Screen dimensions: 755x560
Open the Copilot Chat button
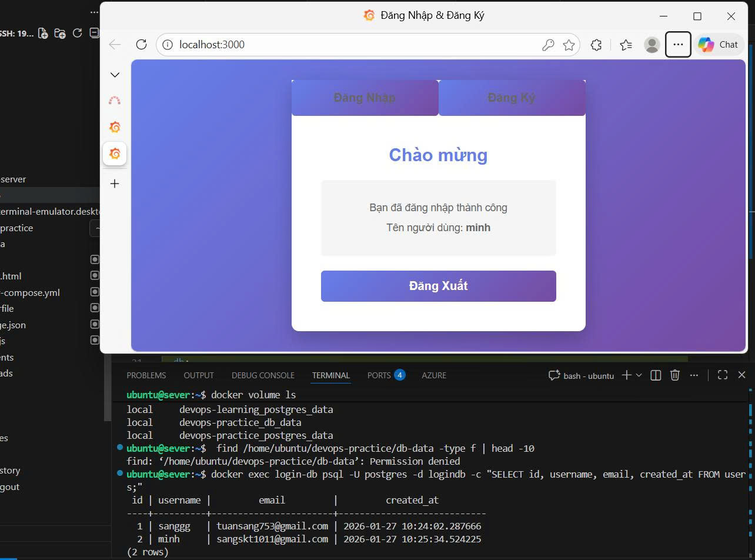719,45
